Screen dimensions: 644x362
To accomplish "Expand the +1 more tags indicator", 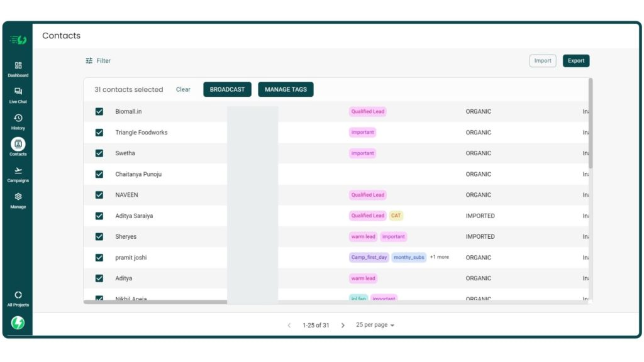I will click(440, 257).
